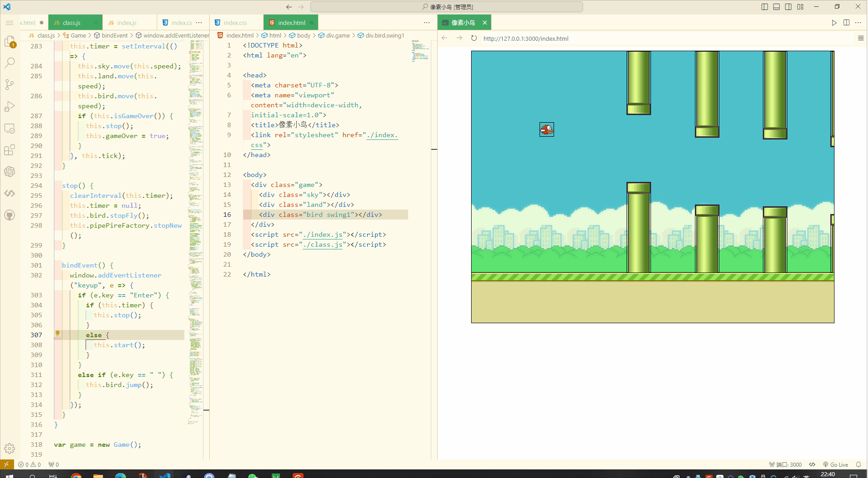This screenshot has width=868, height=478.
Task: Open the ChatGPT extension icon
Action: (10, 172)
